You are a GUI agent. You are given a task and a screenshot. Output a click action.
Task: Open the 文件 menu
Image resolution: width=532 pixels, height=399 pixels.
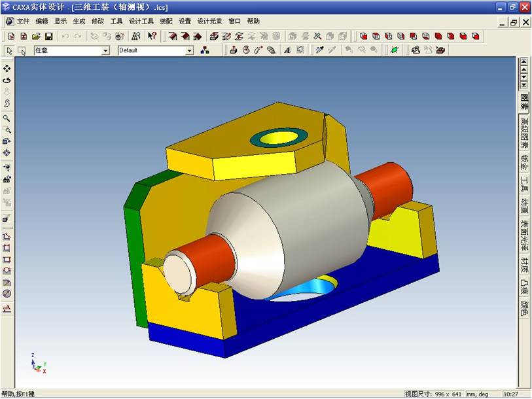coord(24,21)
